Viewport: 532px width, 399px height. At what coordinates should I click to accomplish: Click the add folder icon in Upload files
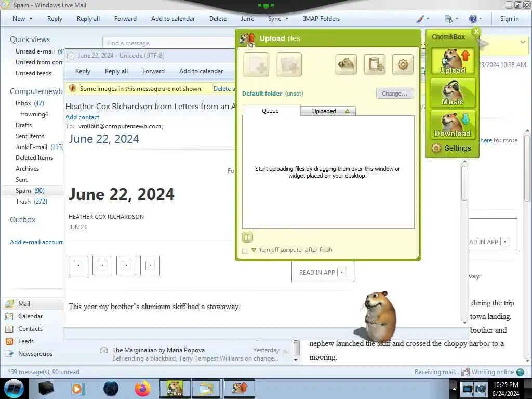(289, 64)
